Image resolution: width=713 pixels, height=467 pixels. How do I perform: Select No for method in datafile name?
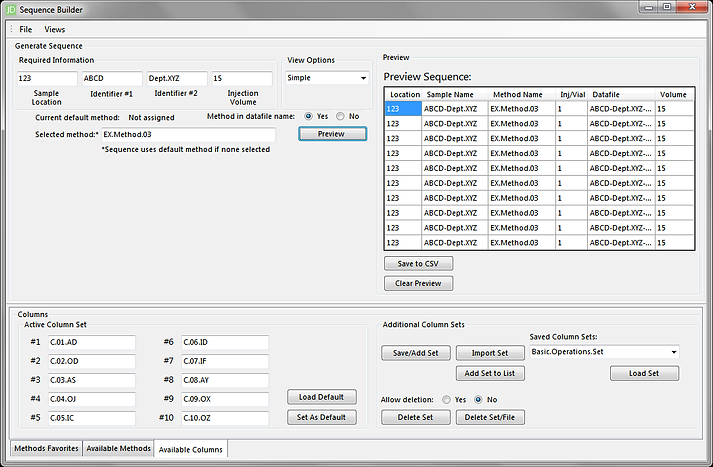(x=340, y=116)
